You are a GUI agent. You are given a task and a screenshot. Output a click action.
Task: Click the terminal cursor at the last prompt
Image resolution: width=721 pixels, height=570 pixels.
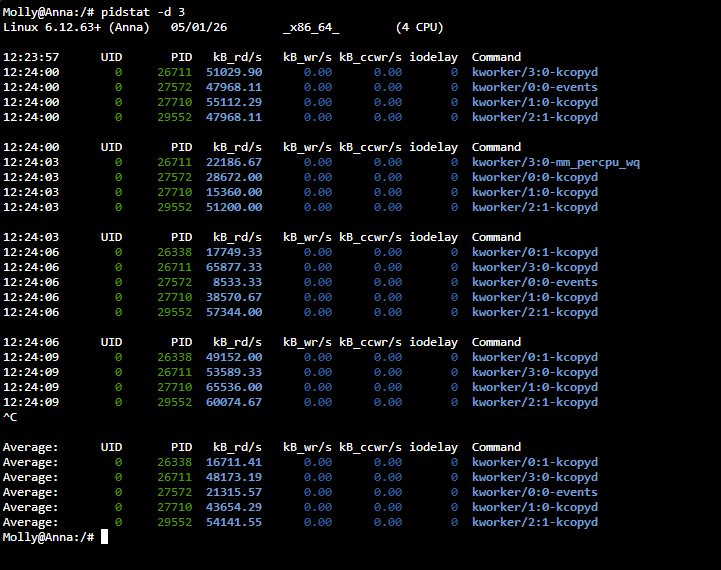(x=104, y=537)
